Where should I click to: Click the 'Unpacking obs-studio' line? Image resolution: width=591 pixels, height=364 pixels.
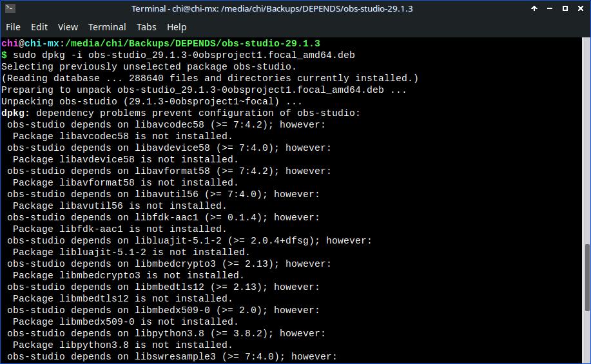coord(151,102)
